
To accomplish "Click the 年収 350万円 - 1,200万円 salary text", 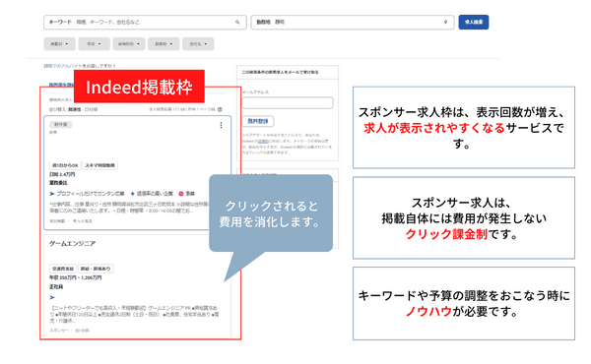I will click(x=76, y=277).
